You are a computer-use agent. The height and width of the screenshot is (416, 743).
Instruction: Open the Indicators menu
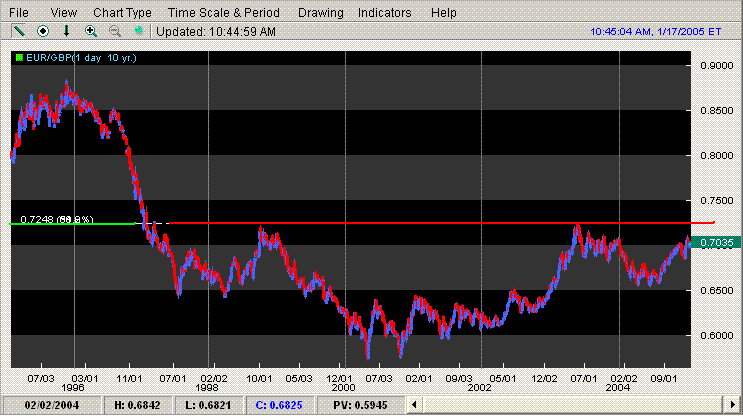coord(384,13)
